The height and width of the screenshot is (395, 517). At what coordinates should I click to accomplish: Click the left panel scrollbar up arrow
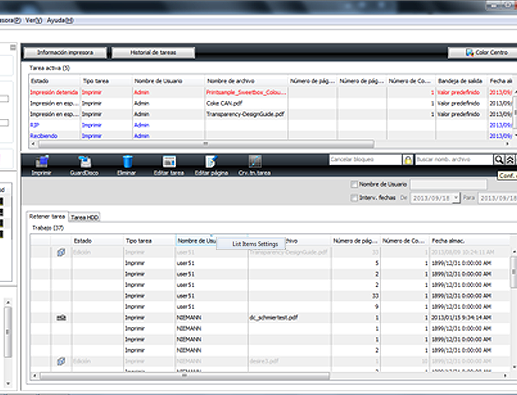tap(8, 302)
